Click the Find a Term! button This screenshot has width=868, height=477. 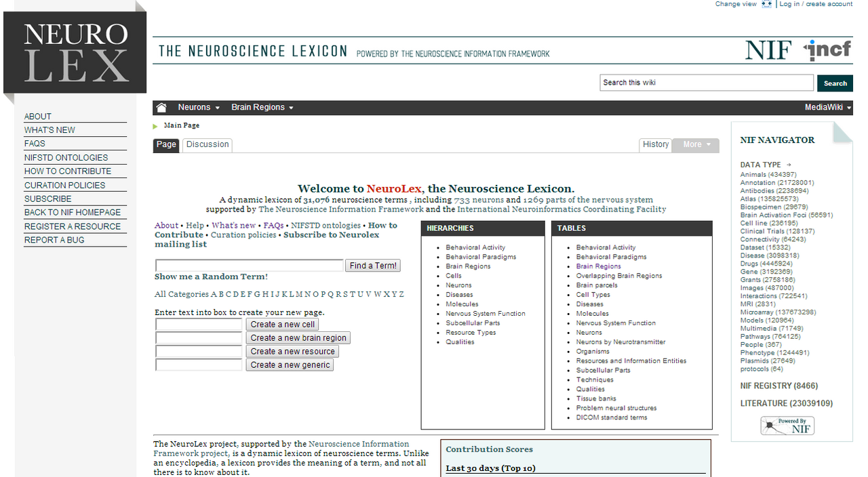click(x=373, y=266)
